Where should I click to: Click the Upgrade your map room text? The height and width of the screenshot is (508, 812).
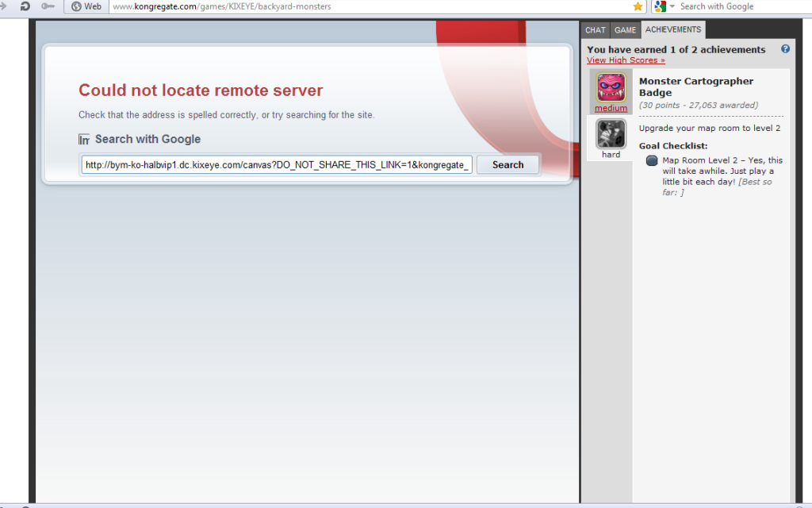(x=710, y=128)
